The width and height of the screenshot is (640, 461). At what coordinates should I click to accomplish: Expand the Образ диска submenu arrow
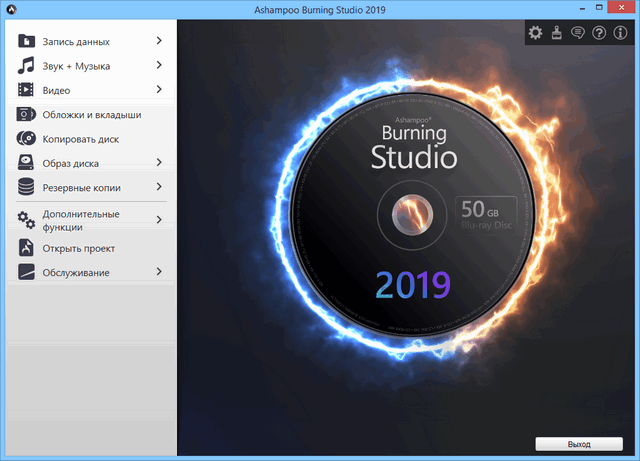pyautogui.click(x=159, y=162)
